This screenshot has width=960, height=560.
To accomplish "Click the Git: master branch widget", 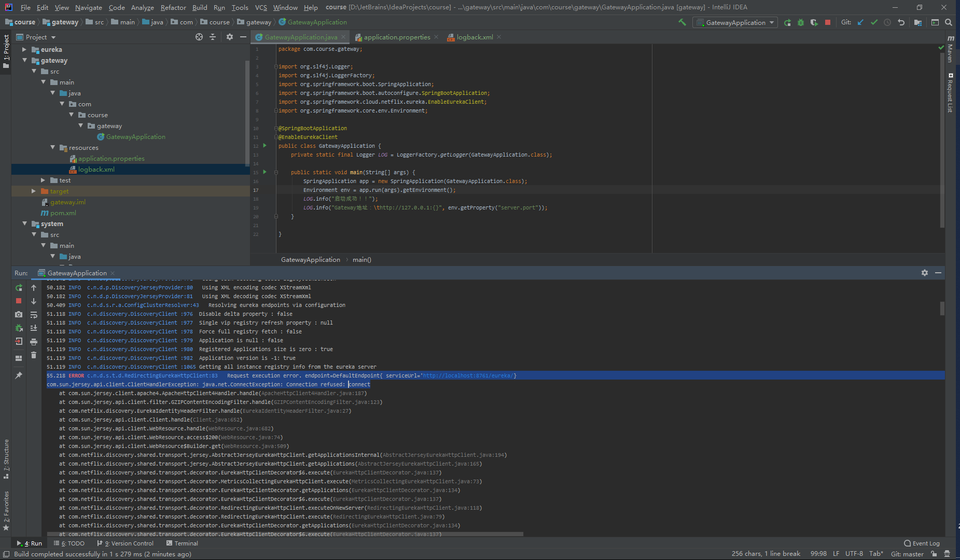I will [907, 554].
